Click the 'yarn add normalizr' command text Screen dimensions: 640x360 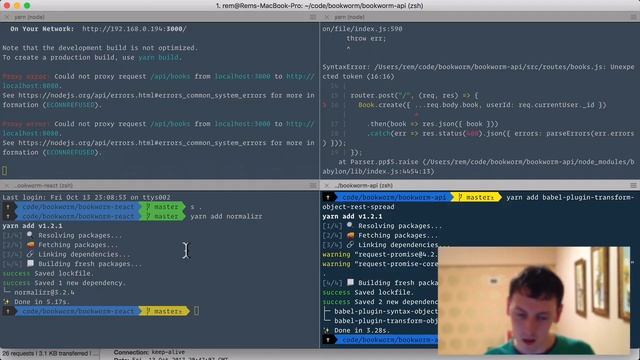(x=226, y=216)
